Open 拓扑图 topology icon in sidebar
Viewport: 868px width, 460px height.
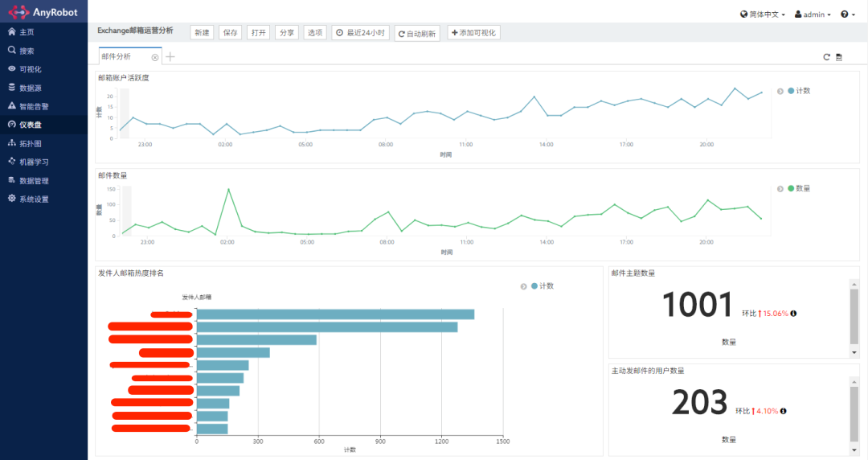pyautogui.click(x=11, y=143)
